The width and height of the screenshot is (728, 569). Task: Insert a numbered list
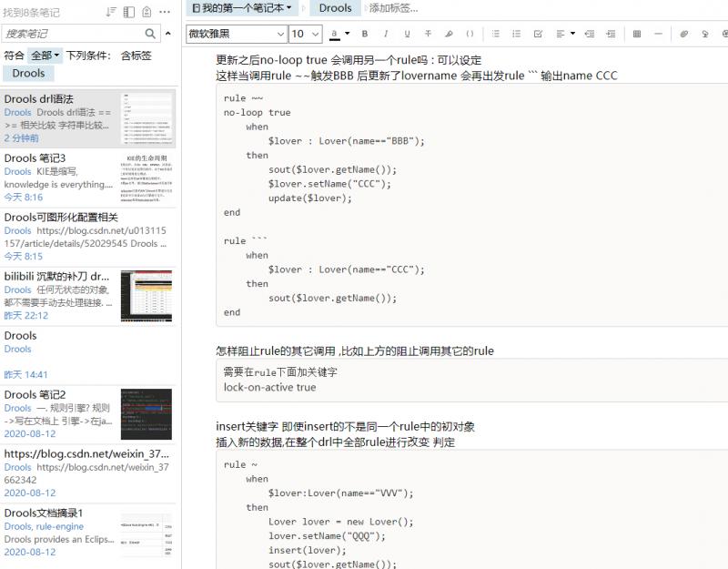pos(516,34)
